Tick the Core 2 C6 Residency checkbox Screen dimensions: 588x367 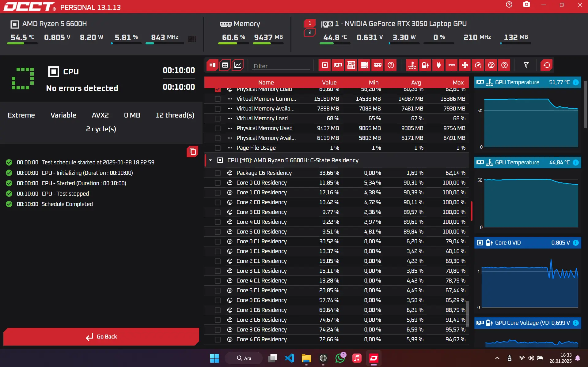(x=218, y=320)
